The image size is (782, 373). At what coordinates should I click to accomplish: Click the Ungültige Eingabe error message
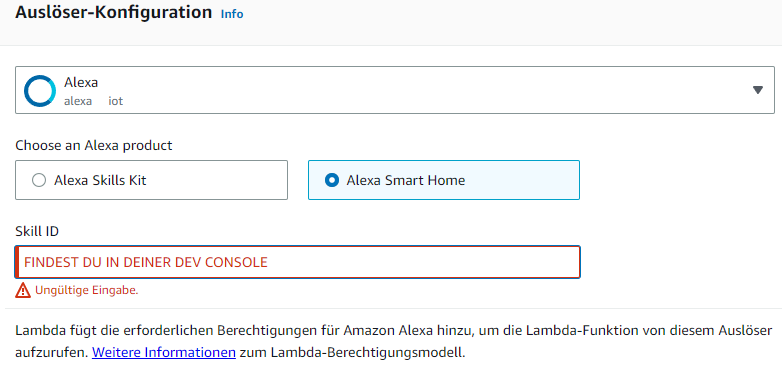click(x=87, y=290)
